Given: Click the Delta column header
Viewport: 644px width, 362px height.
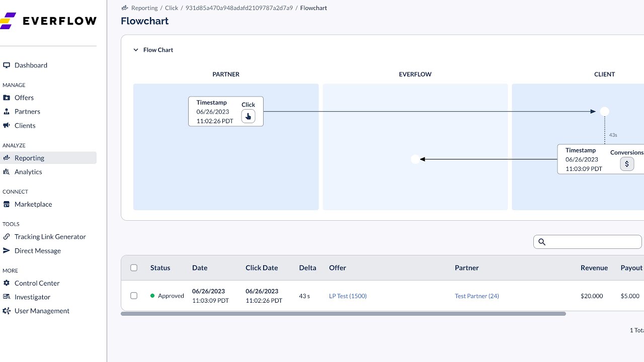Looking at the screenshot, I should coord(307,268).
